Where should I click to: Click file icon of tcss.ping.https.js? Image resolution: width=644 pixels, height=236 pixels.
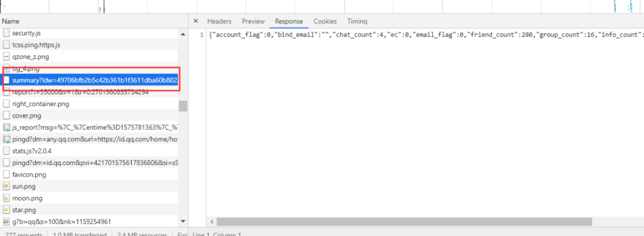[x=6, y=44]
